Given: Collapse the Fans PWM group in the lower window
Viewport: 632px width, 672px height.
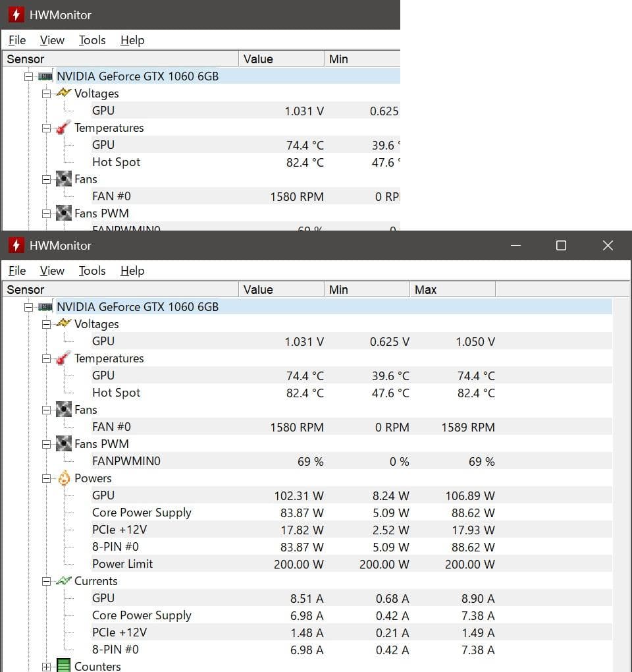Looking at the screenshot, I should [x=46, y=445].
